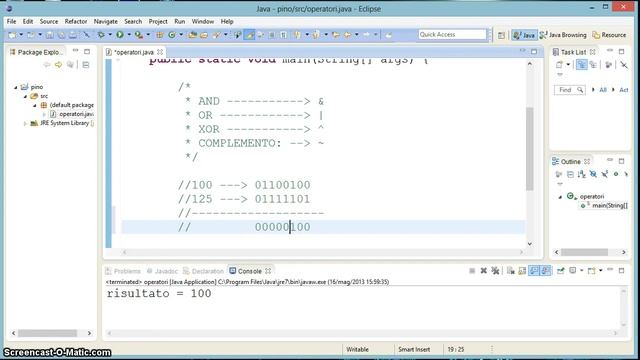Select the Console tab
640x360 pixels.
click(249, 271)
